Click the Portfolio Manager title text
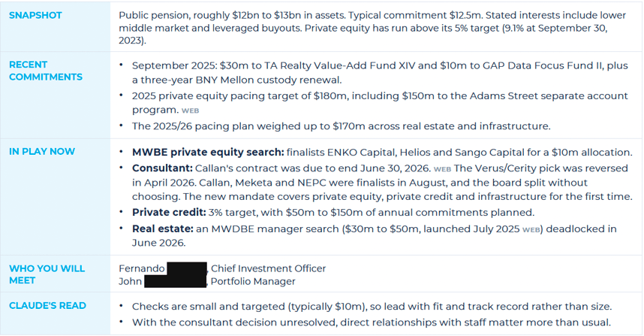 point(253,281)
